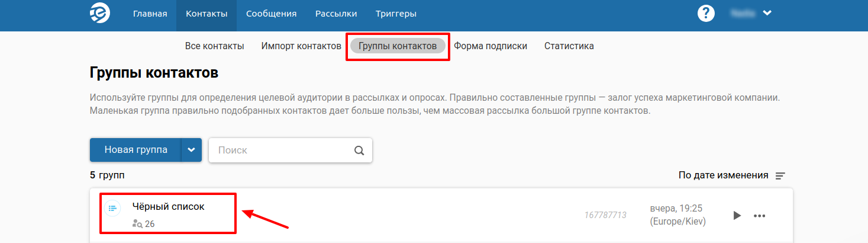
Task: Open three-dots menu for Чёрный список group
Action: (759, 216)
